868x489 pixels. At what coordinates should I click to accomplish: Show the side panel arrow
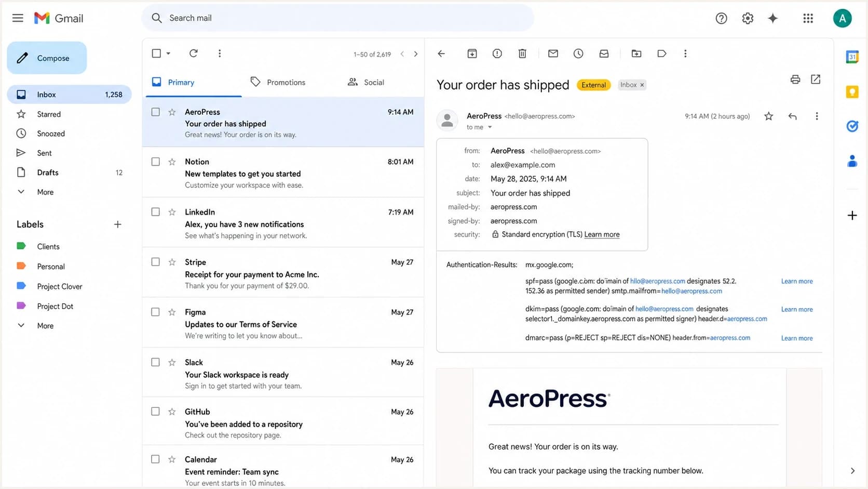pyautogui.click(x=852, y=471)
